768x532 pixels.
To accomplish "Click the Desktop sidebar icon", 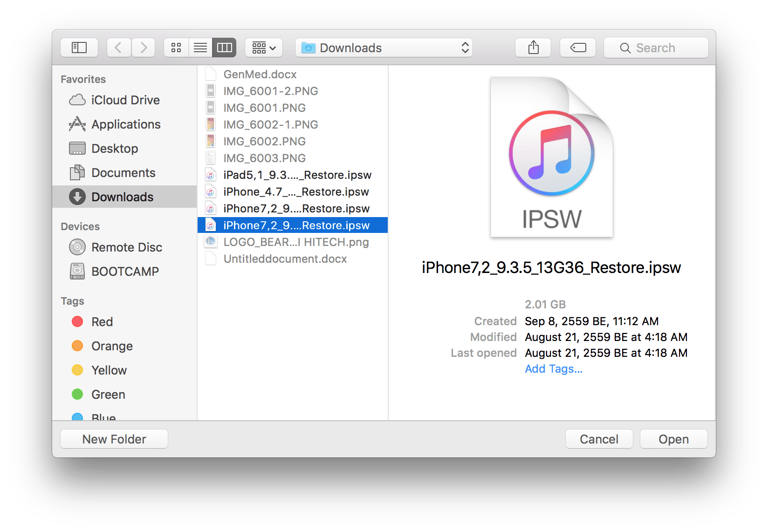I will pyautogui.click(x=77, y=149).
